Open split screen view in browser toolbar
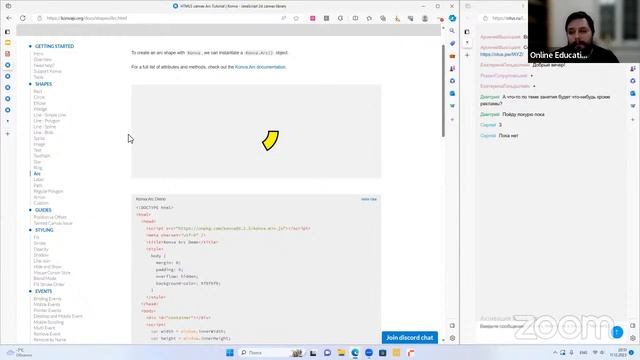Image resolution: width=640 pixels, height=360 pixels. pos(356,18)
